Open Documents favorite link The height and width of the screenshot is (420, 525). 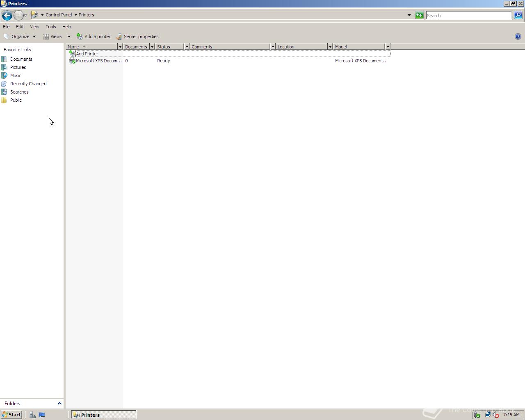pos(21,59)
